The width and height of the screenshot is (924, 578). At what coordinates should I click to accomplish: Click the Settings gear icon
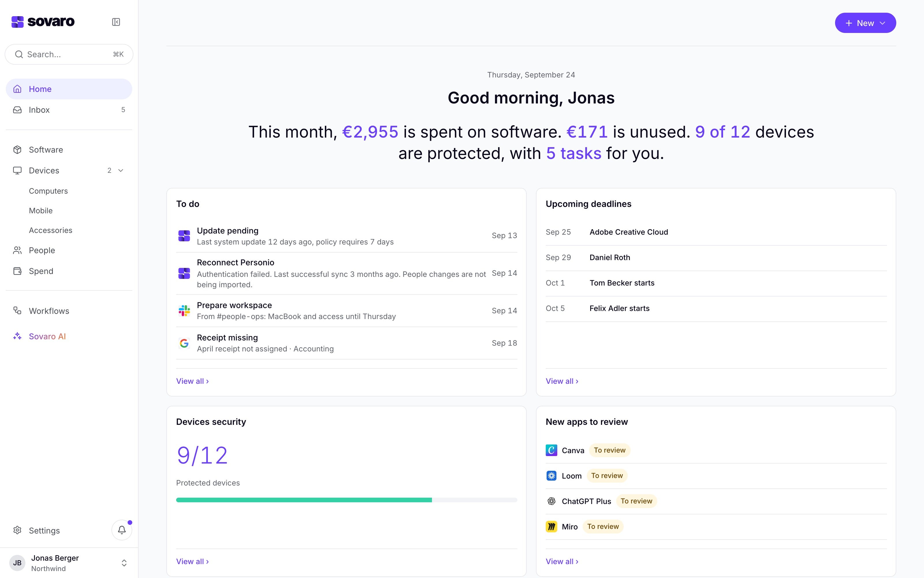[17, 530]
